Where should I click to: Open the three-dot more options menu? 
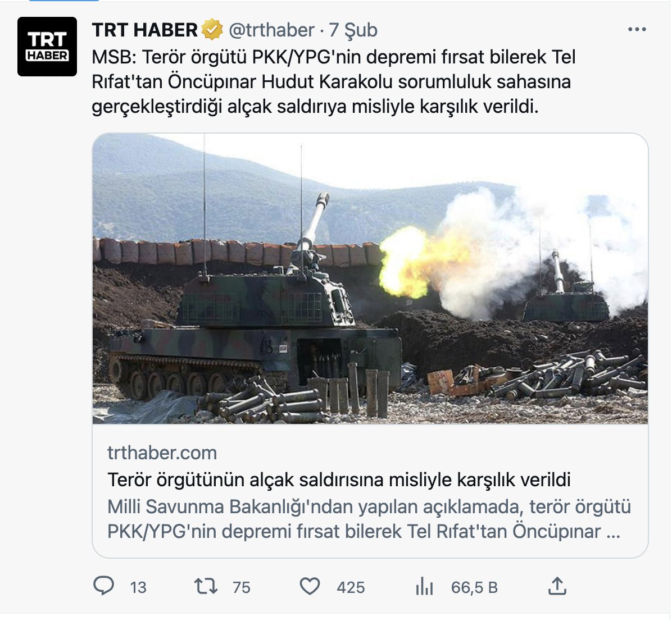[637, 30]
